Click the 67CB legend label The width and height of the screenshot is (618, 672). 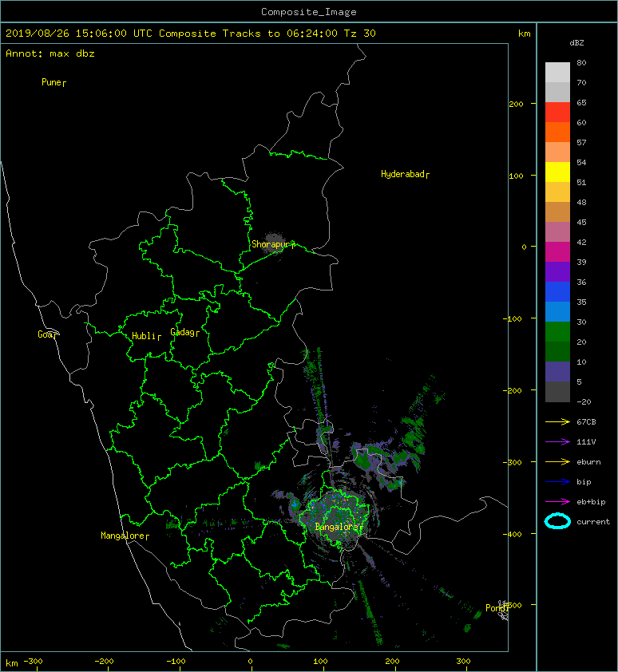[x=586, y=422]
